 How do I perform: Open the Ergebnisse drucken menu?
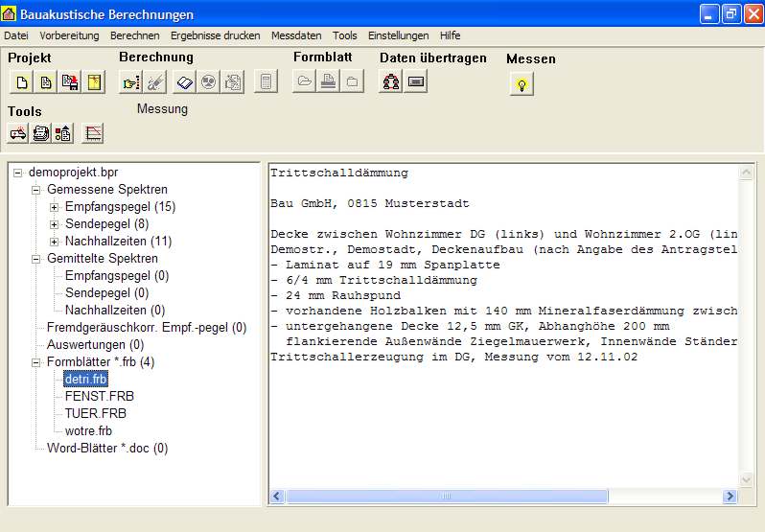click(215, 35)
